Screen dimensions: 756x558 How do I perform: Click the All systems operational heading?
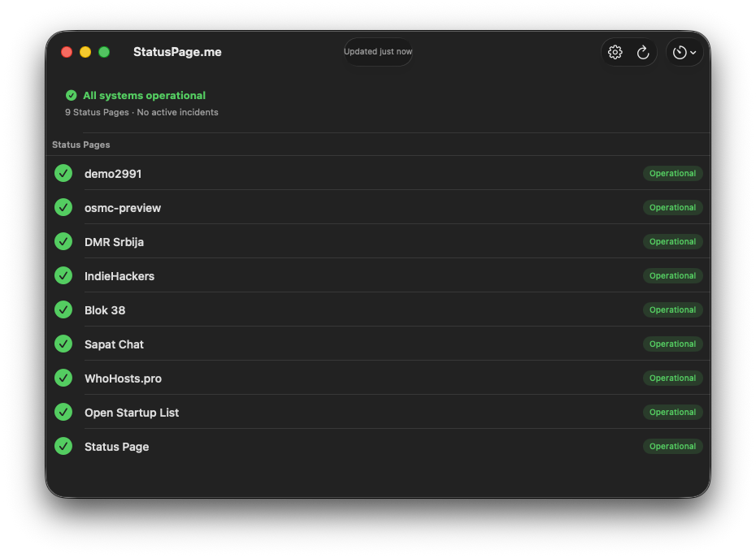(x=144, y=95)
